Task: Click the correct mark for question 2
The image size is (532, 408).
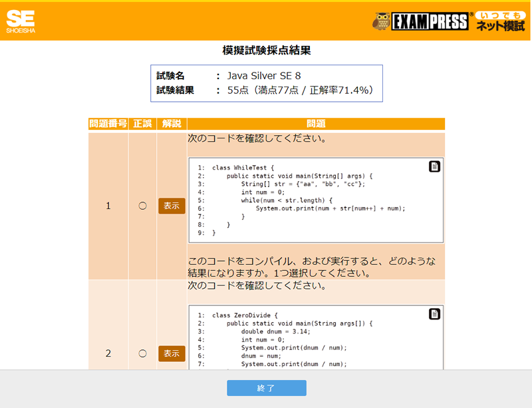Action: 142,353
